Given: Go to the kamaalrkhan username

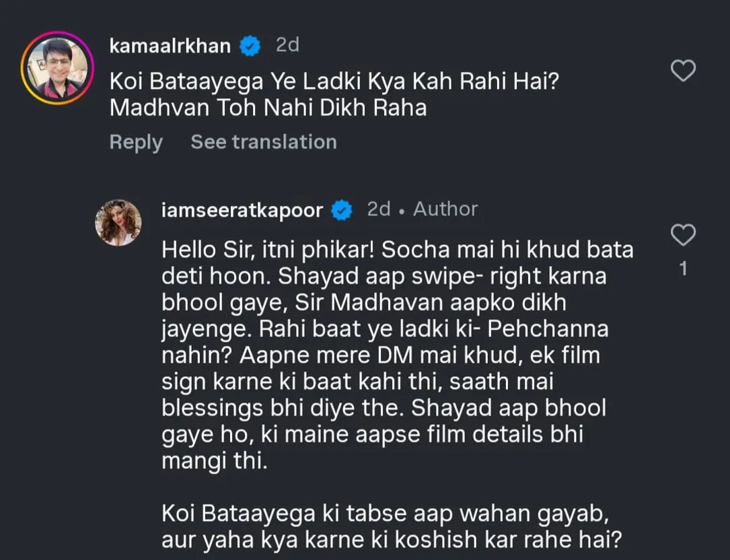Looking at the screenshot, I should (x=170, y=46).
